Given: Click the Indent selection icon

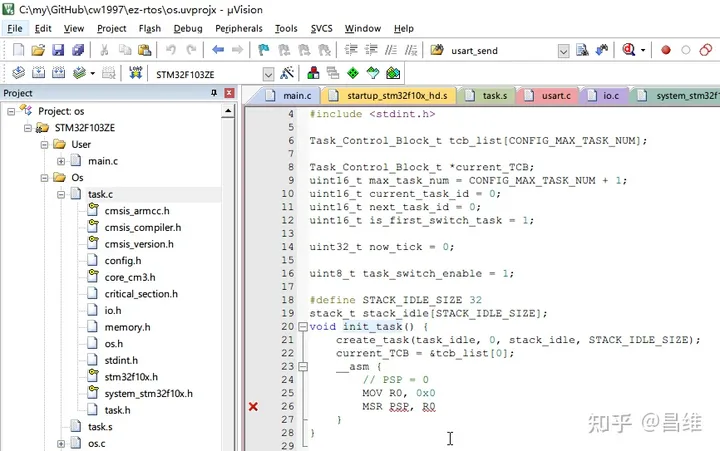Looking at the screenshot, I should (x=351, y=50).
